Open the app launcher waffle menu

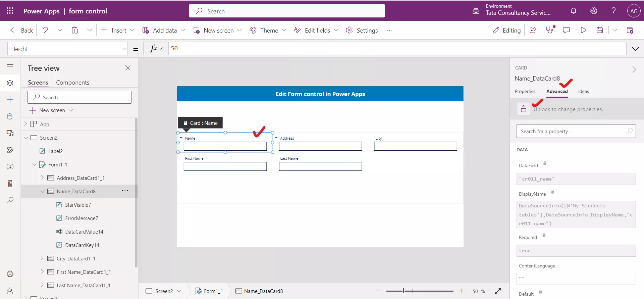point(10,11)
